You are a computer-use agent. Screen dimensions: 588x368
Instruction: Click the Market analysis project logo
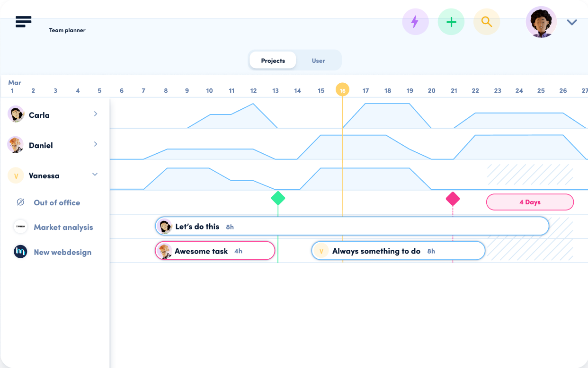click(x=20, y=227)
